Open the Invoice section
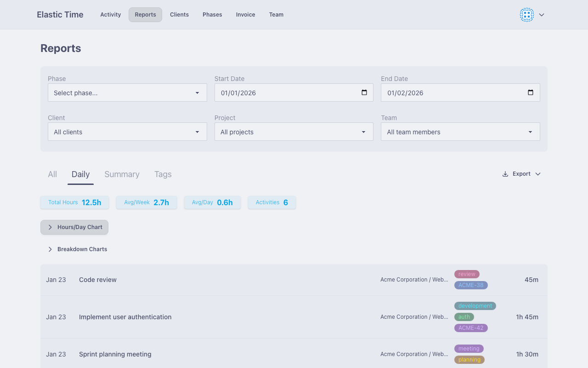 point(245,14)
